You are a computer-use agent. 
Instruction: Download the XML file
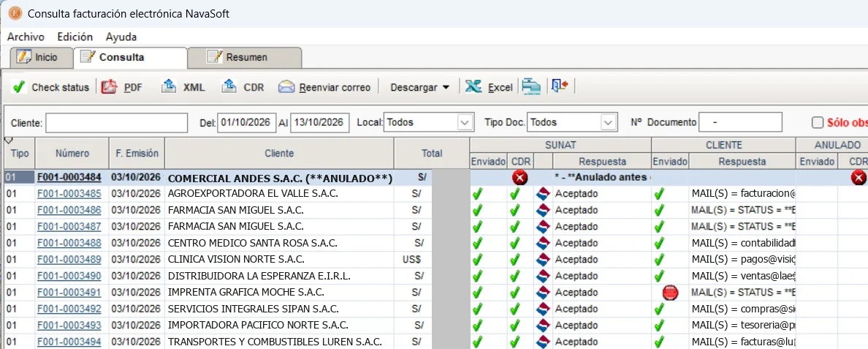click(183, 87)
